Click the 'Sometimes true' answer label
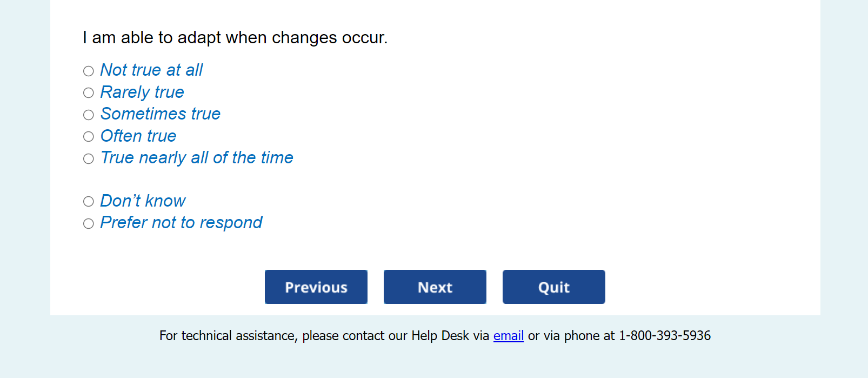 [161, 114]
